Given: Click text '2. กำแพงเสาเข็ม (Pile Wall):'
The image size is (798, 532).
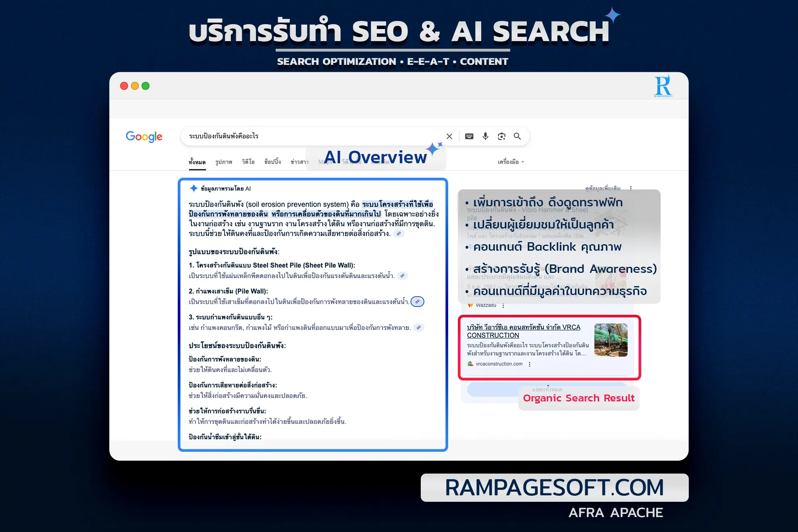Looking at the screenshot, I should [x=229, y=291].
